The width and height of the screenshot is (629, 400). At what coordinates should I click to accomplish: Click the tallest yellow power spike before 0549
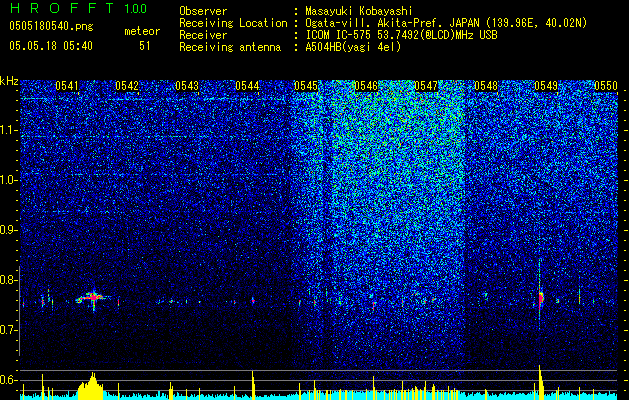[x=540, y=382]
